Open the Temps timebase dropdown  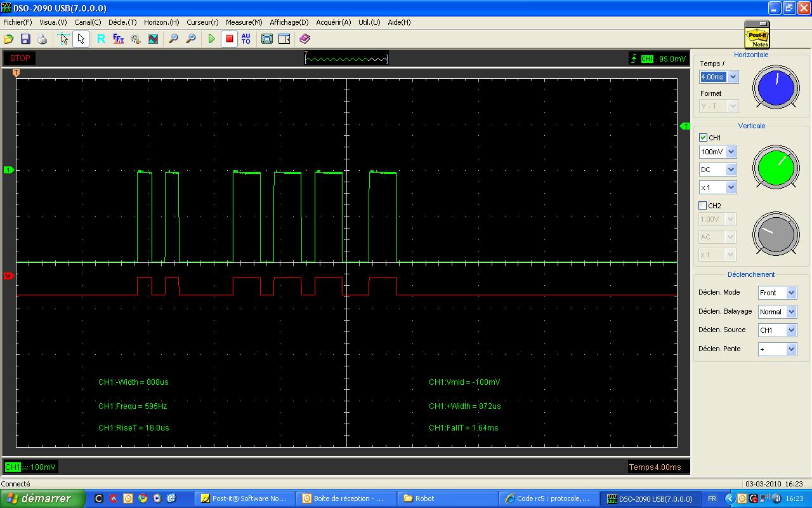(733, 77)
